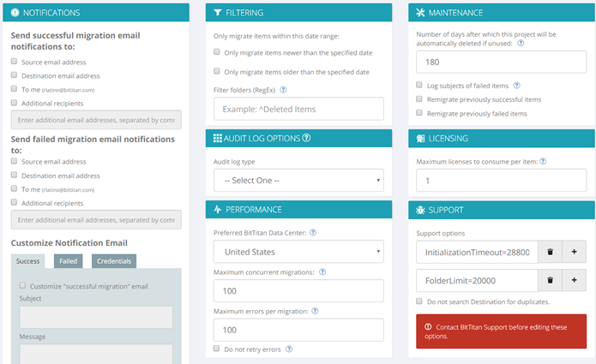The height and width of the screenshot is (364, 596).
Task: Click help icon in Audit Log Options header
Action: (306, 138)
